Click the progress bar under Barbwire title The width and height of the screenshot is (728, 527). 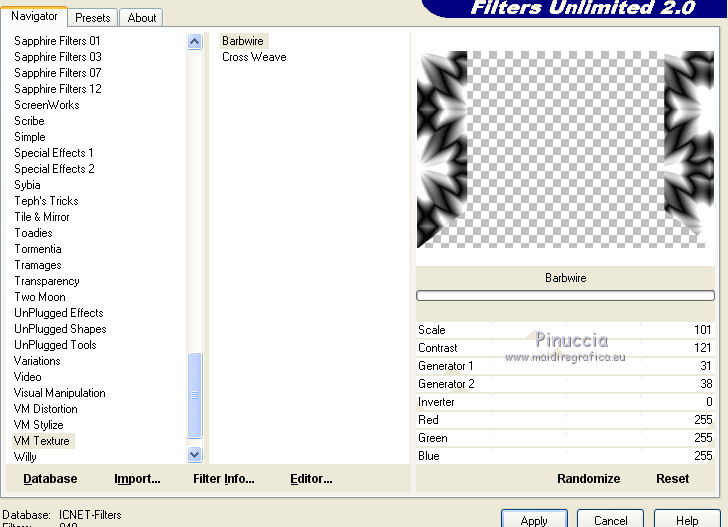click(x=565, y=295)
